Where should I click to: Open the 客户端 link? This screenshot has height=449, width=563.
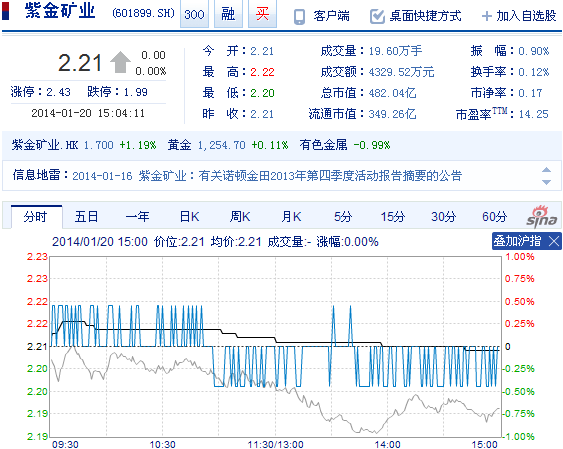point(331,16)
